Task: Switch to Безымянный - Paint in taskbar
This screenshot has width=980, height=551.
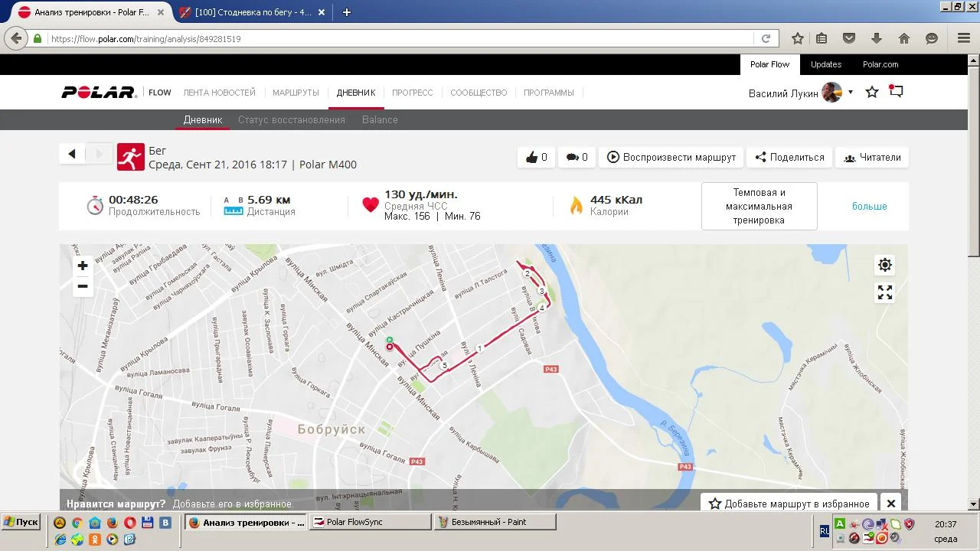Action: tap(495, 522)
